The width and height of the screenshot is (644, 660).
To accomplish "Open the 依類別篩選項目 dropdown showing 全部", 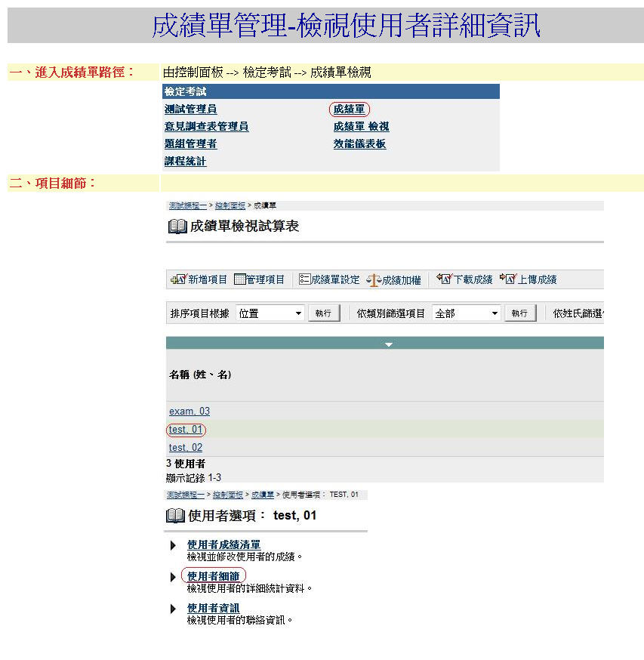I will [x=467, y=313].
